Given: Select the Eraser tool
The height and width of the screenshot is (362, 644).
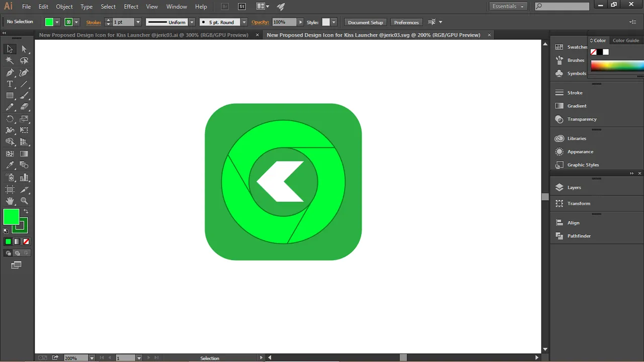Looking at the screenshot, I should (x=24, y=107).
